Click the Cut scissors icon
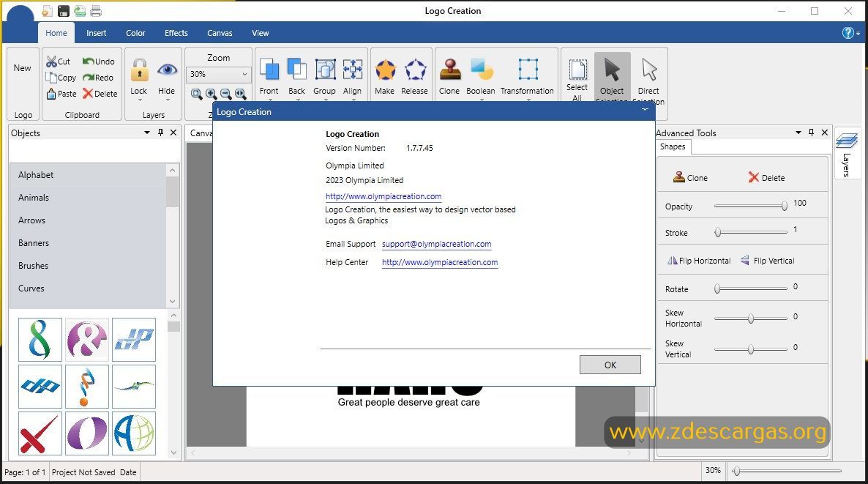 (51, 62)
